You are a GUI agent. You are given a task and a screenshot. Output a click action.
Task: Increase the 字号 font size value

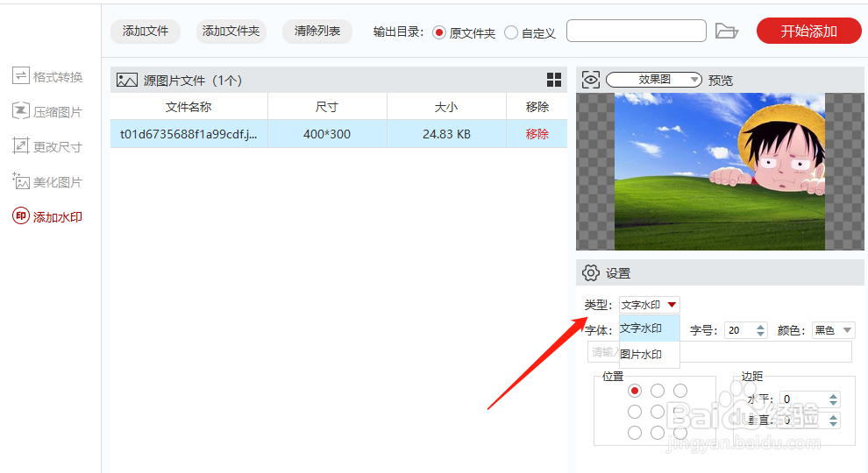pyautogui.click(x=761, y=327)
